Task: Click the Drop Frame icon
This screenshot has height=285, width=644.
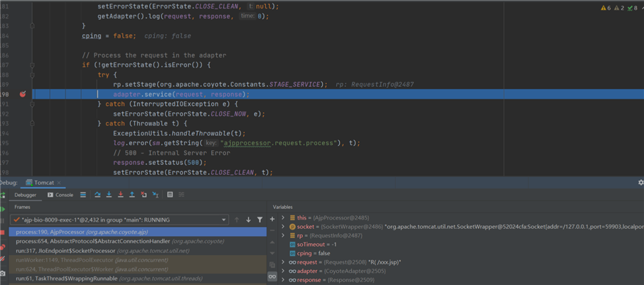Action: pyautogui.click(x=144, y=195)
